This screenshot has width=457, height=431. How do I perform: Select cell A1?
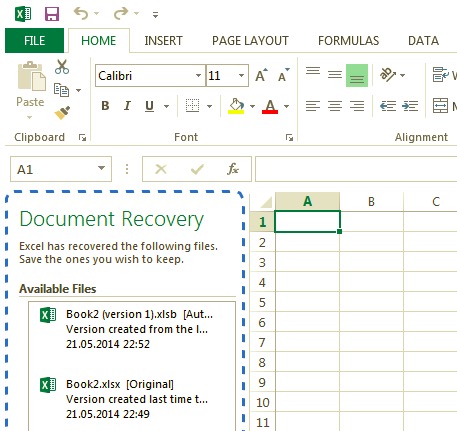[307, 222]
